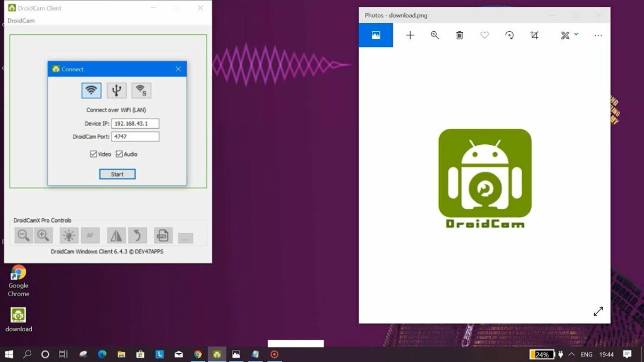The image size is (644, 362).
Task: Open the DroidCam menu
Action: click(x=21, y=21)
